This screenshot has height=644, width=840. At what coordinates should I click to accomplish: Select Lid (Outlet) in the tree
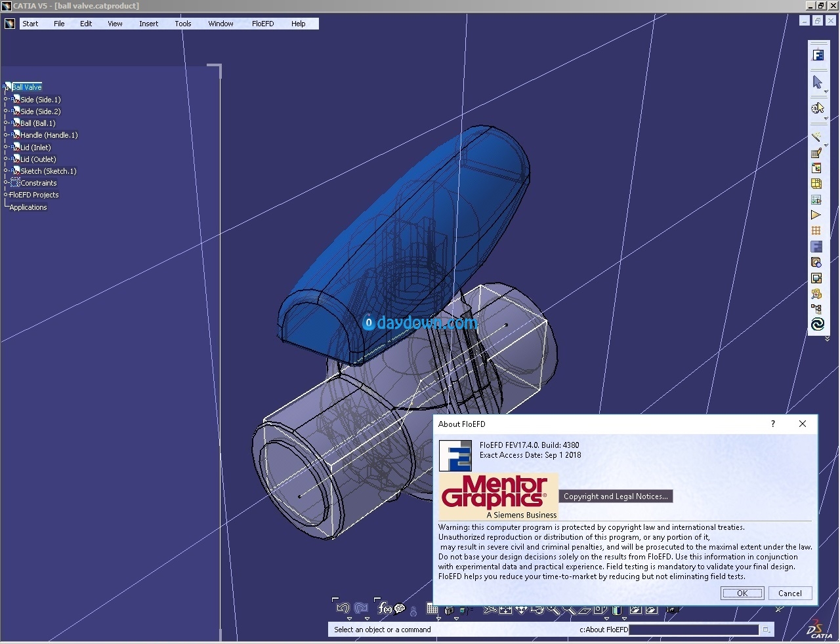coord(38,159)
